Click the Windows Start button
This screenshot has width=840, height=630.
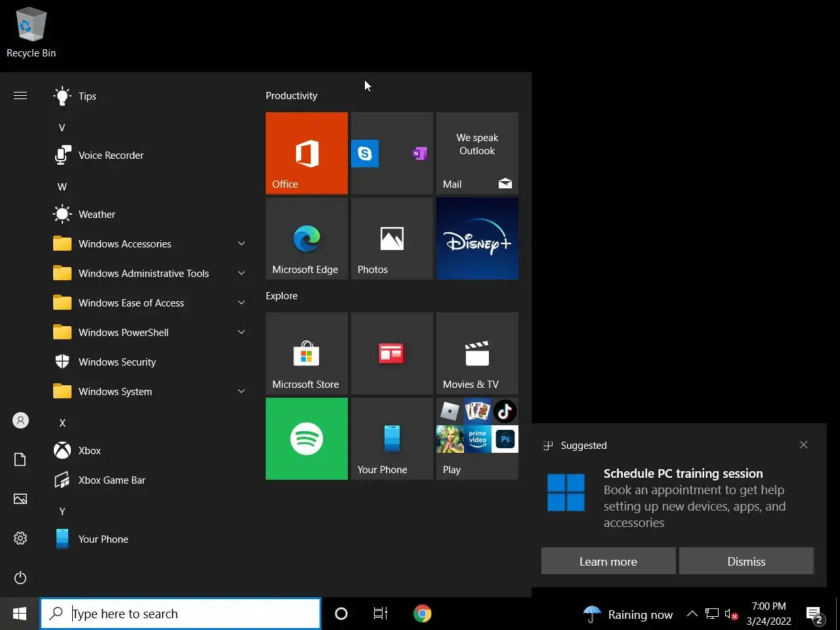click(20, 614)
